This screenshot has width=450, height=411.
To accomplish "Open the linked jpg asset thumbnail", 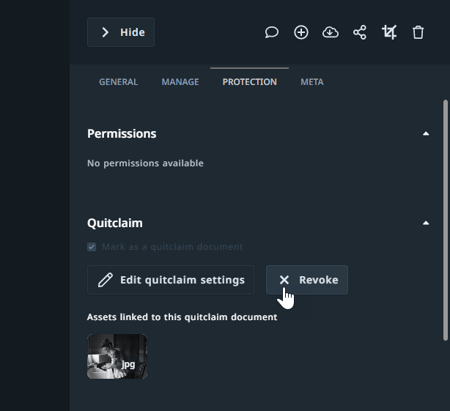I will coord(117,356).
